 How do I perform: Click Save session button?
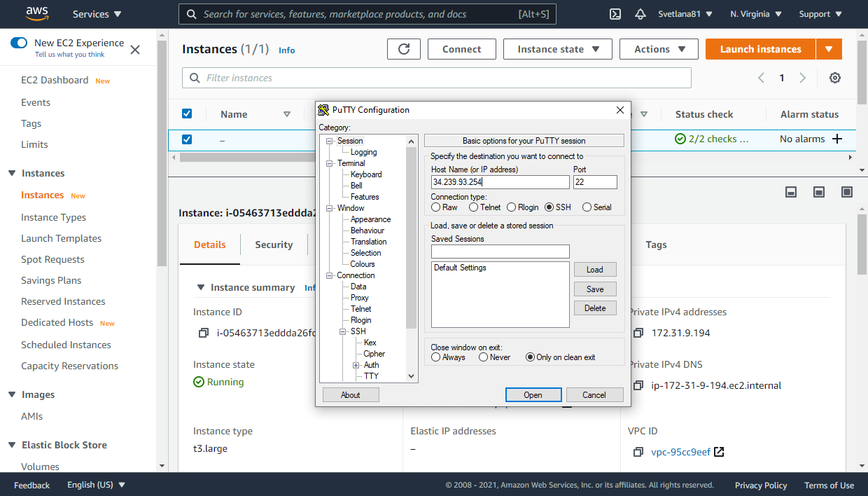tap(595, 289)
